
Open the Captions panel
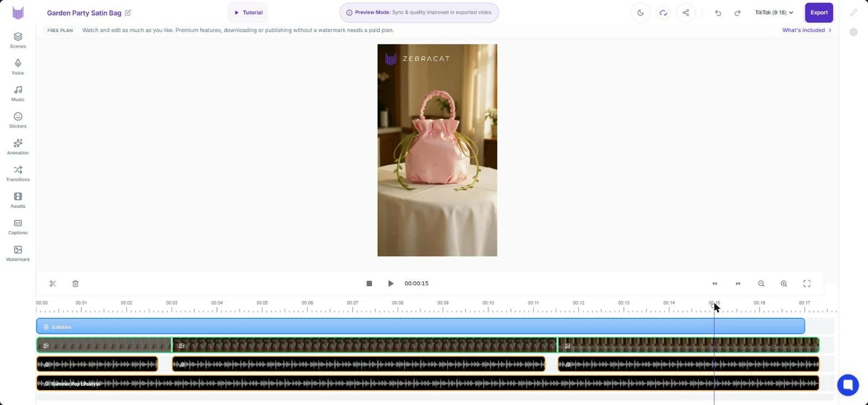18,227
